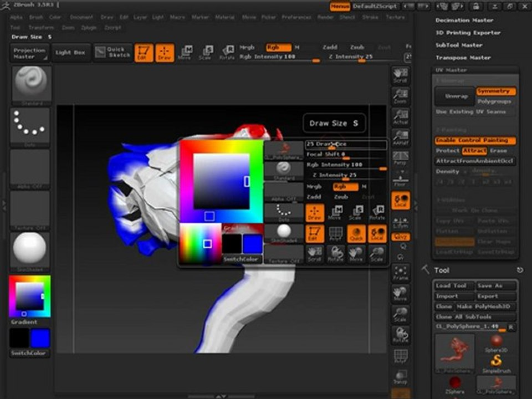
Task: Click the Quick Sketch icon
Action: (113, 53)
